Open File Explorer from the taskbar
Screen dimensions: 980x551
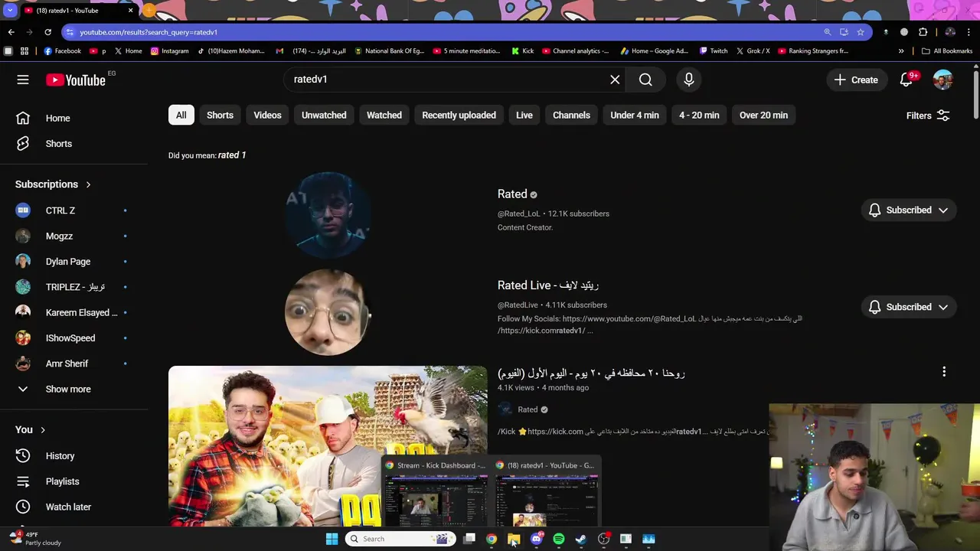(514, 539)
